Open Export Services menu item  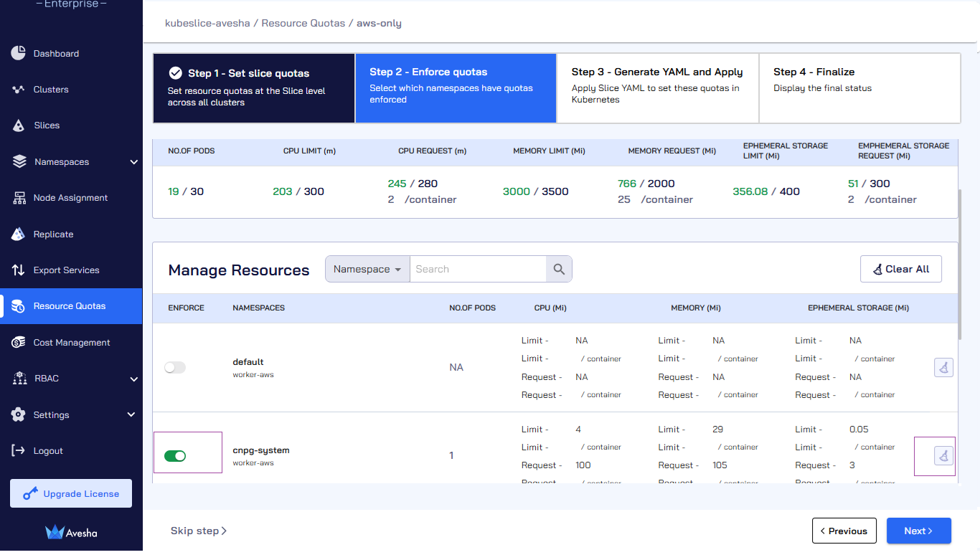71,270
